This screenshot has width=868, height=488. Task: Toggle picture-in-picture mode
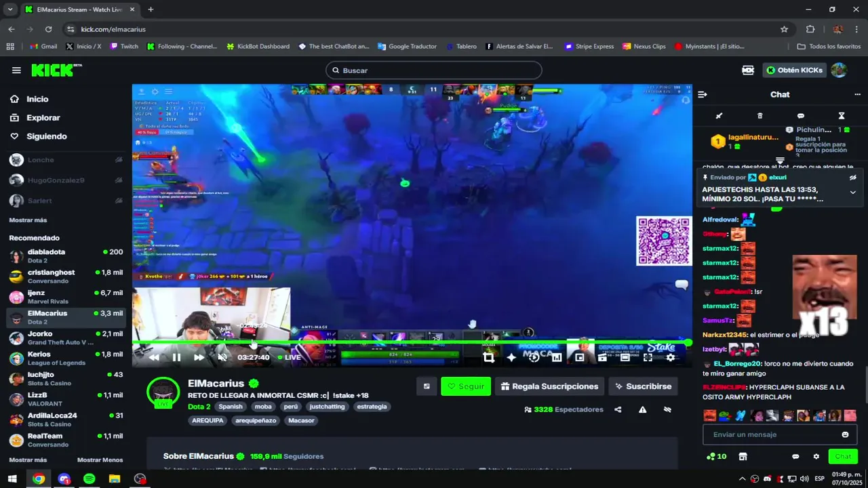tap(580, 357)
